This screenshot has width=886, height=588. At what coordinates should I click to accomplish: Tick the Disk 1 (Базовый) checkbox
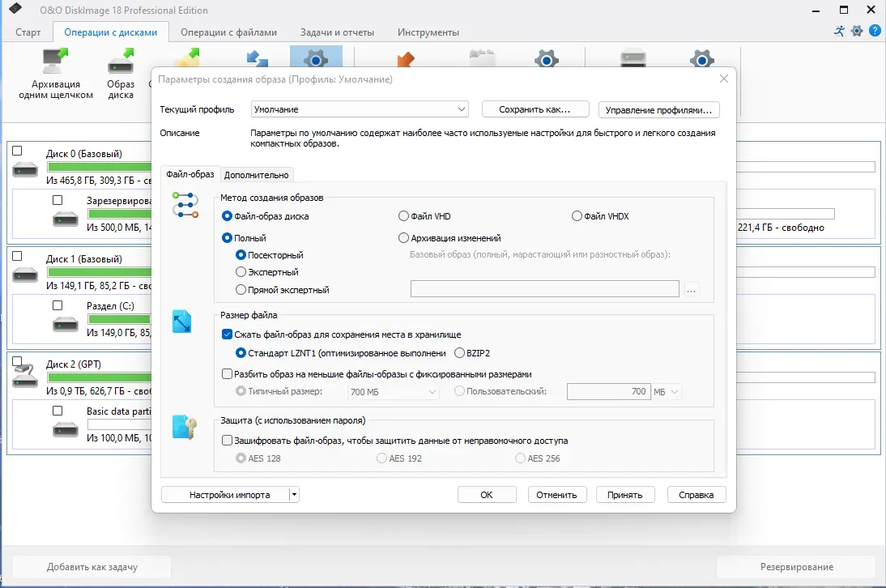(x=18, y=256)
